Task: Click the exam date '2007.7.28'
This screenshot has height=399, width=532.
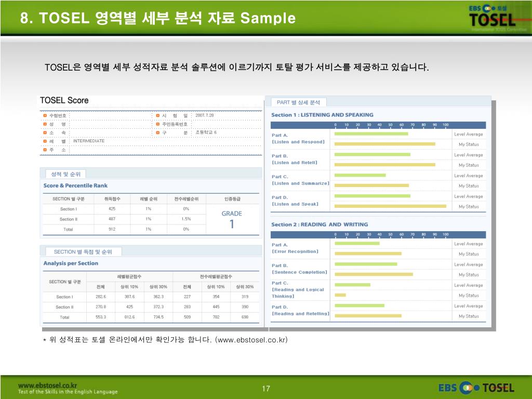Action: pyautogui.click(x=205, y=115)
